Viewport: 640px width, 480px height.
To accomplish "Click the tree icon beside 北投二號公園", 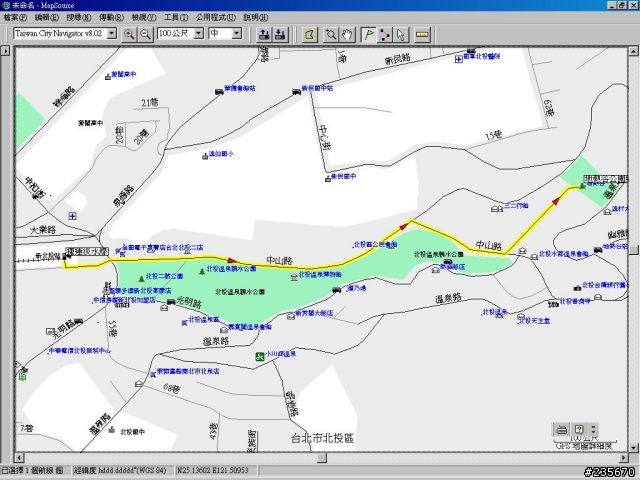I will point(141,279).
